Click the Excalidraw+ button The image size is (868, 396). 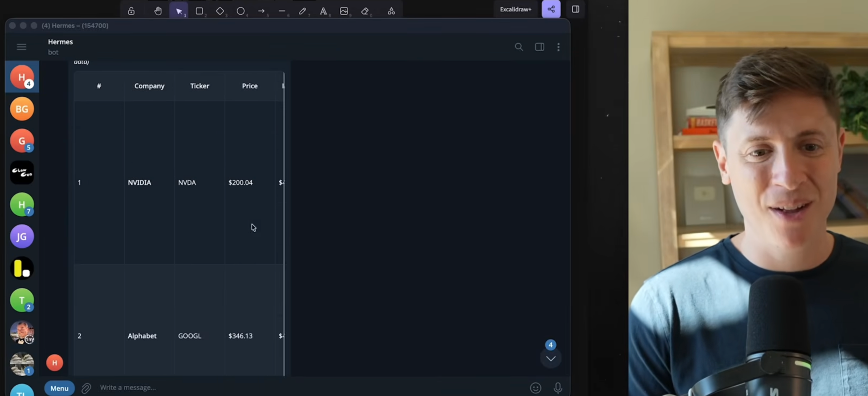[516, 9]
